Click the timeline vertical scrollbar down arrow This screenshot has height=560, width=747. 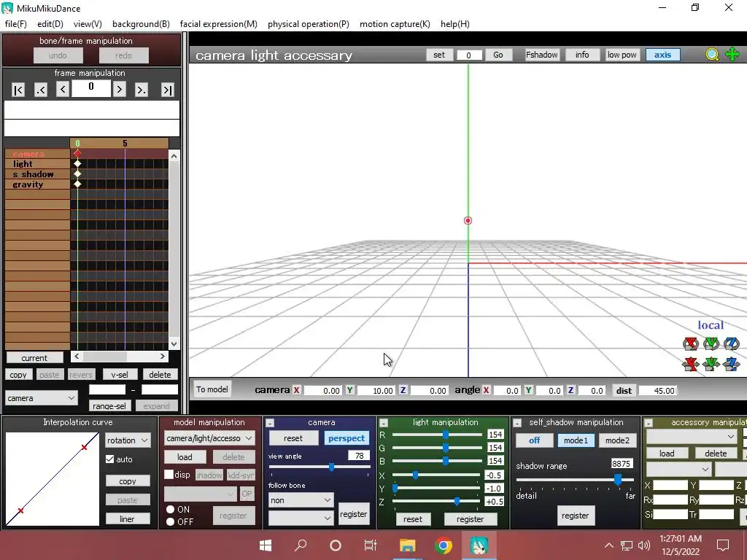(174, 344)
